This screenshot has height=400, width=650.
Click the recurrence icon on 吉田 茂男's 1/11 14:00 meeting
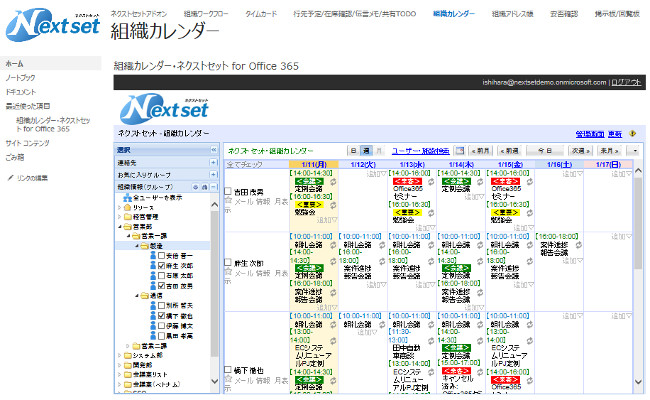coord(333,182)
